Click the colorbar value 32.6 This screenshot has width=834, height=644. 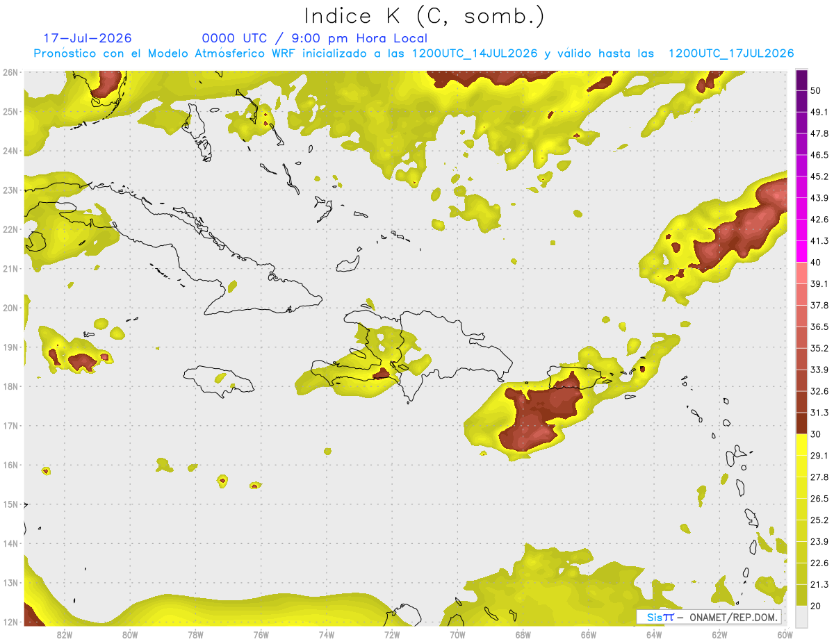coord(819,392)
